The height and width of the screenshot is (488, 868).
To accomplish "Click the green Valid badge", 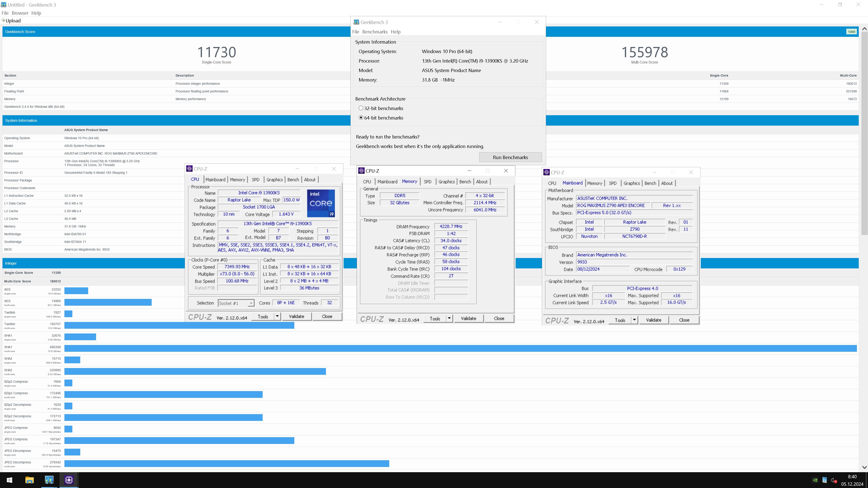I will (x=851, y=32).
